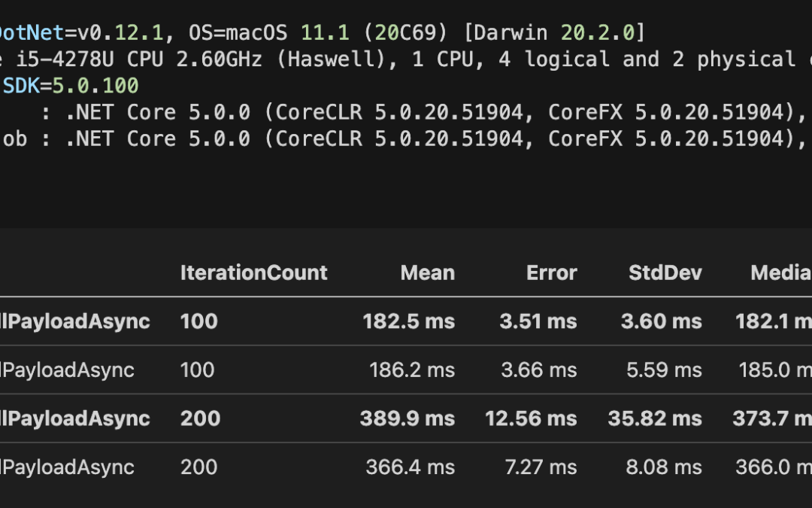The height and width of the screenshot is (508, 812).
Task: Click the 366.4 ms mean value
Action: tap(410, 467)
